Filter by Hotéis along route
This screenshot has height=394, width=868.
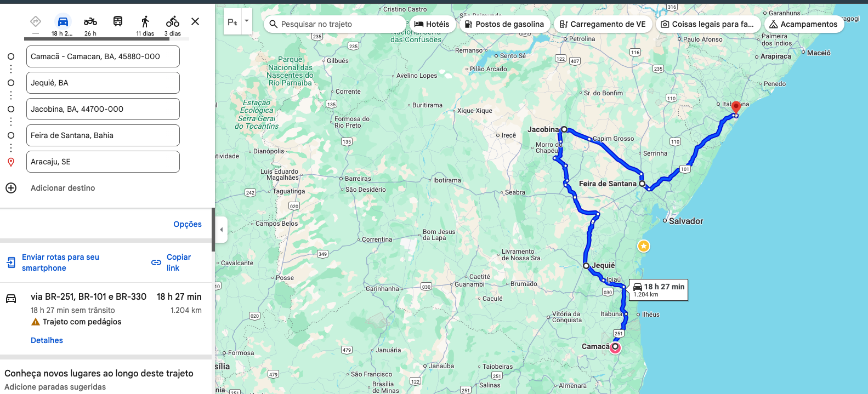(x=432, y=24)
